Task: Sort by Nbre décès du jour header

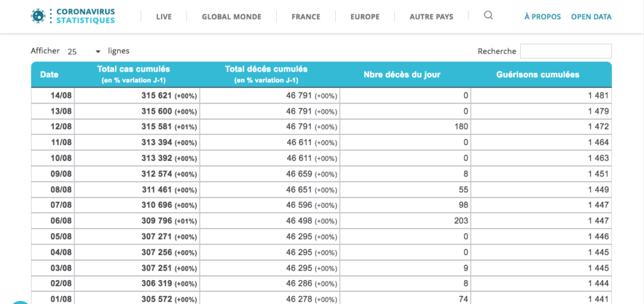Action: [402, 75]
